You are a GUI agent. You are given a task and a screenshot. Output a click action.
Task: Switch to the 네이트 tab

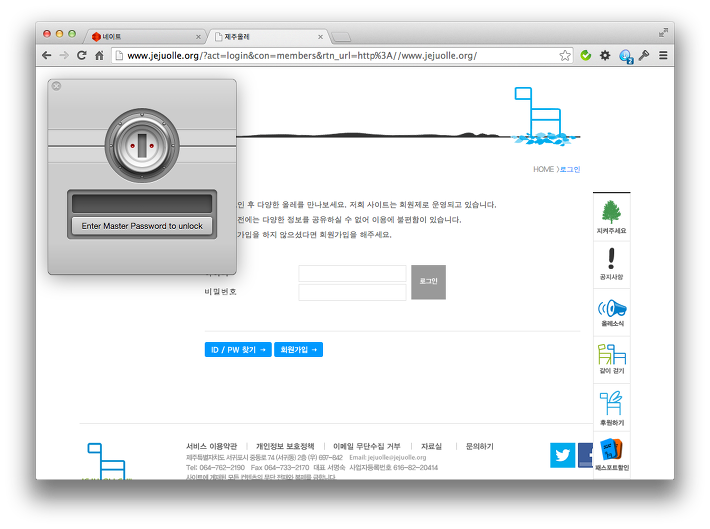[143, 37]
